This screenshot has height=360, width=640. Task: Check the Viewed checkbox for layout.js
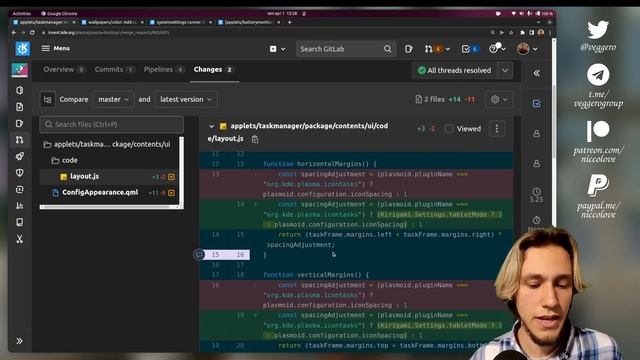[449, 129]
